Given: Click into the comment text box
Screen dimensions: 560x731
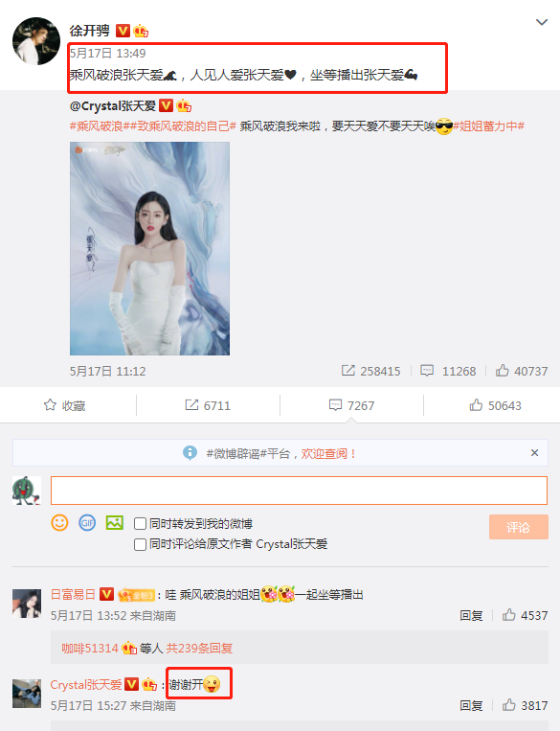Looking at the screenshot, I should 299,491.
